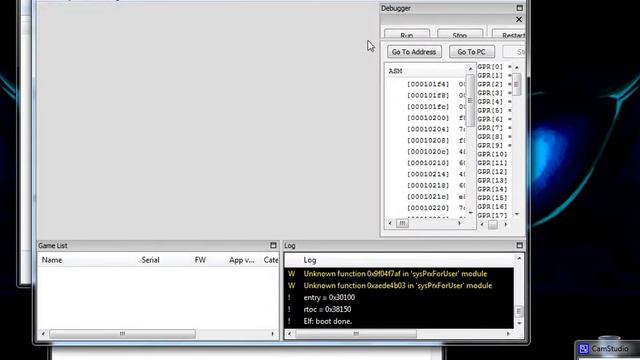
Task: Select ASM row at address 00010218
Action: (x=426, y=185)
